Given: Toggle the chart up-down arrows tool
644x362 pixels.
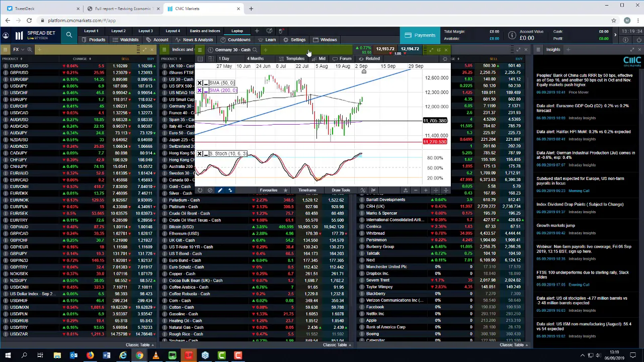Looking at the screenshot, I should pos(230,190).
